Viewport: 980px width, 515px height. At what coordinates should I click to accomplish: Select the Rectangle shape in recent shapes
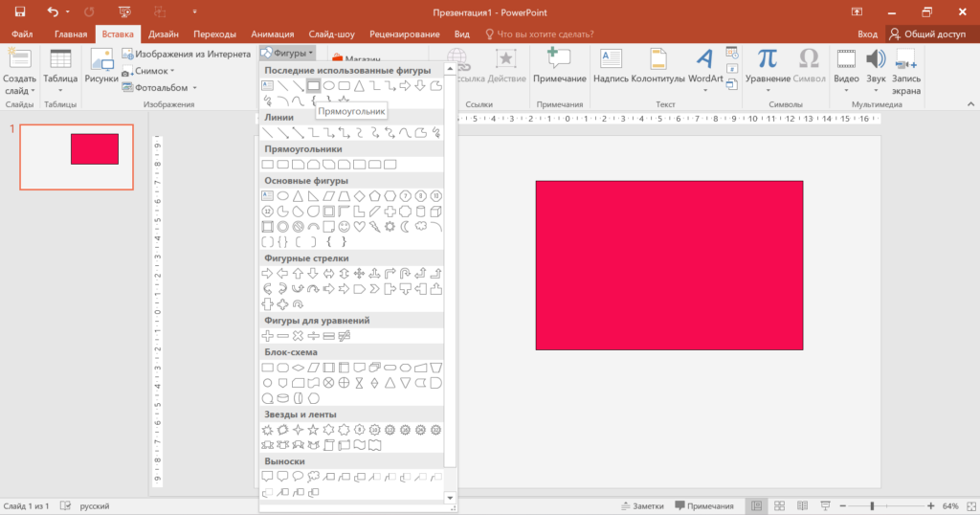(313, 86)
